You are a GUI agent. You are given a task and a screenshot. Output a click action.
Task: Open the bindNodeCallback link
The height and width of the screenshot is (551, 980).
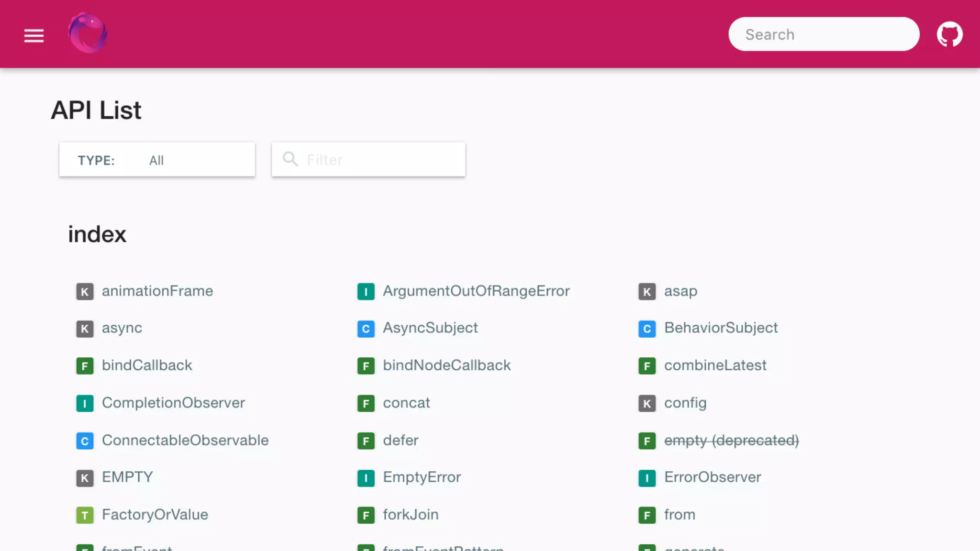pos(446,365)
